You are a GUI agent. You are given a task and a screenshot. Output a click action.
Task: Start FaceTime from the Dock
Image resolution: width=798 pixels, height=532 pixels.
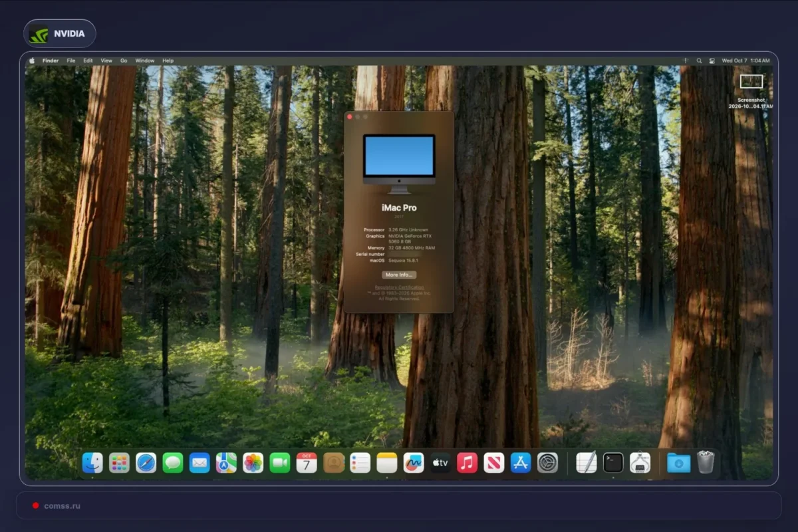[x=280, y=462]
